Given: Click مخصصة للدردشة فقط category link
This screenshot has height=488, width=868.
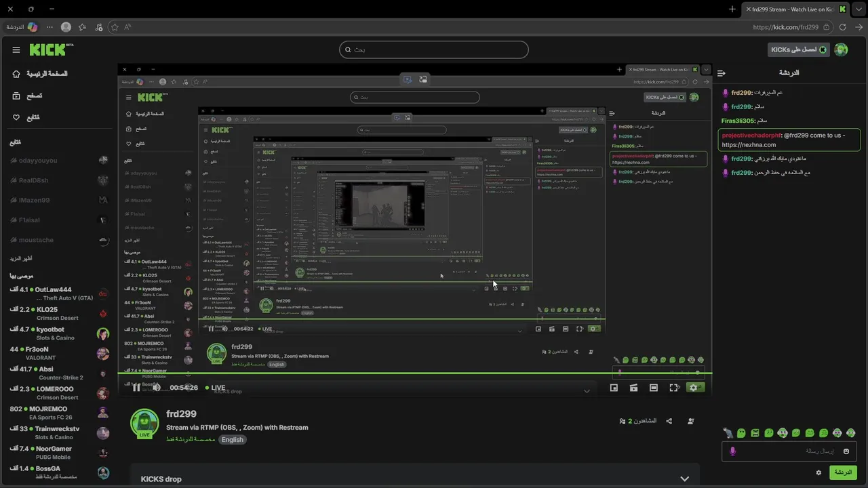Looking at the screenshot, I should tap(191, 439).
